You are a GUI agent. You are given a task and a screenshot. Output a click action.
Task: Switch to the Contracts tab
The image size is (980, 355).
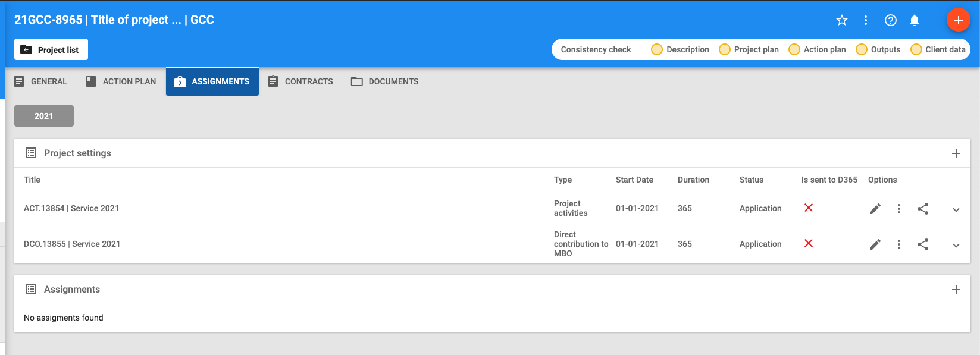pyautogui.click(x=300, y=81)
